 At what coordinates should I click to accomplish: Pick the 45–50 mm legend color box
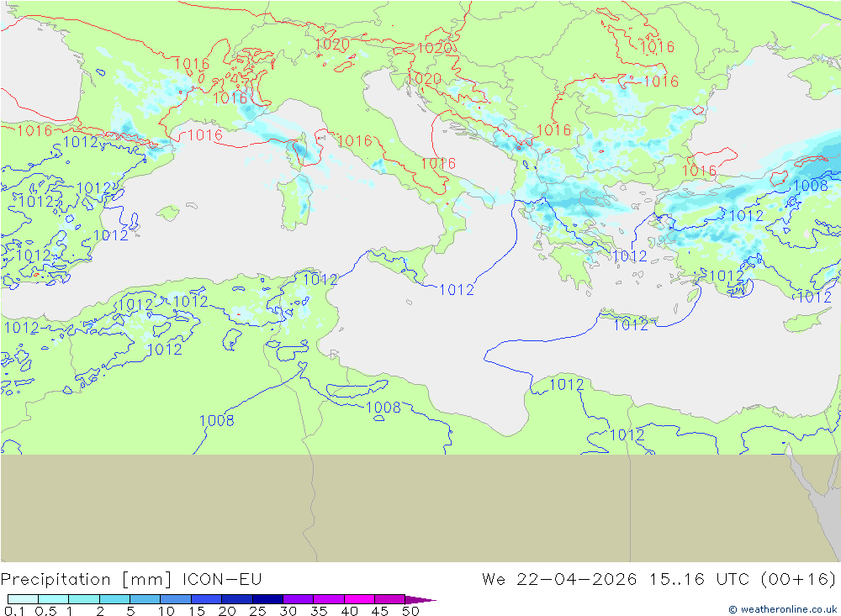coord(390,599)
